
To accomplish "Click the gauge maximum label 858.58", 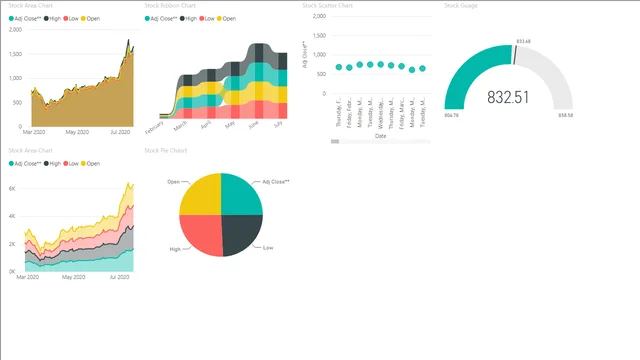I will [566, 116].
